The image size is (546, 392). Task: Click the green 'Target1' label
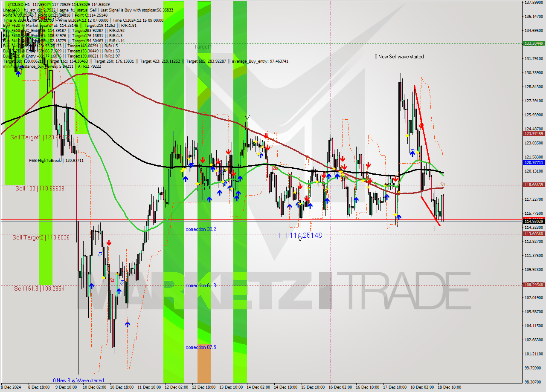(203, 46)
